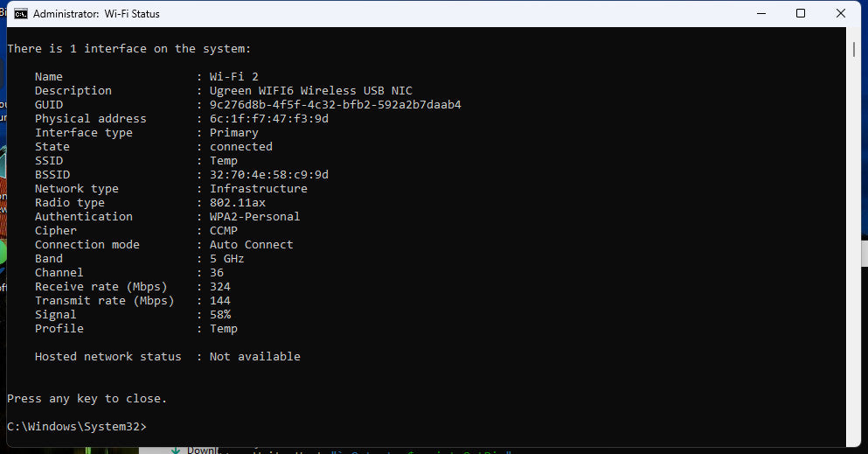Click the vertical scrollbar thumb

coord(854,50)
